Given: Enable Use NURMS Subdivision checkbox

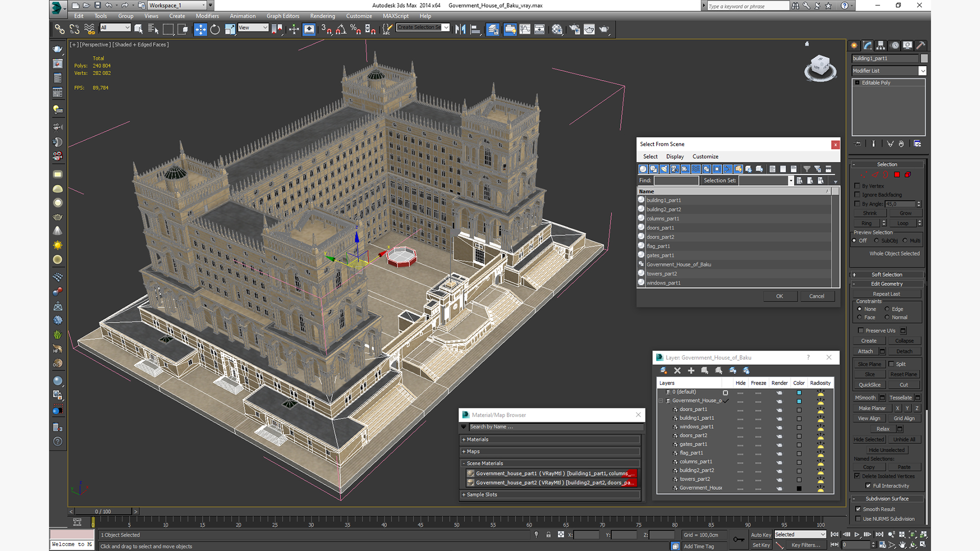Looking at the screenshot, I should [858, 519].
